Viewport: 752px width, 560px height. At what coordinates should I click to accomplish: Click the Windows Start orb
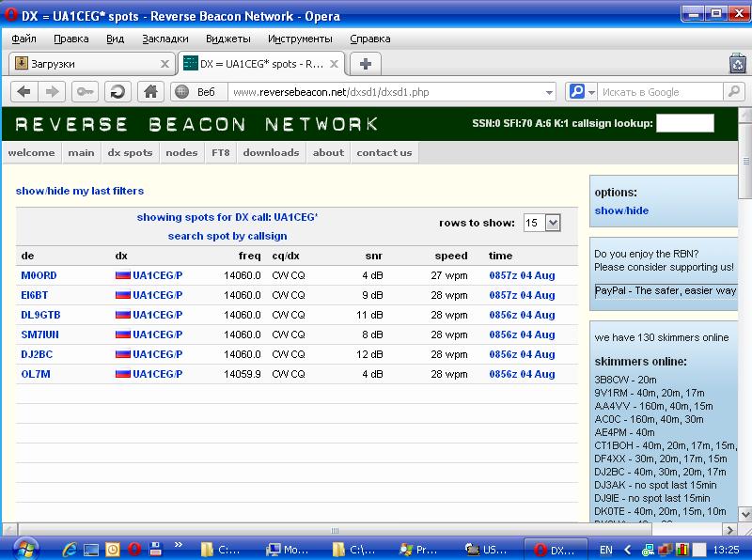25,549
